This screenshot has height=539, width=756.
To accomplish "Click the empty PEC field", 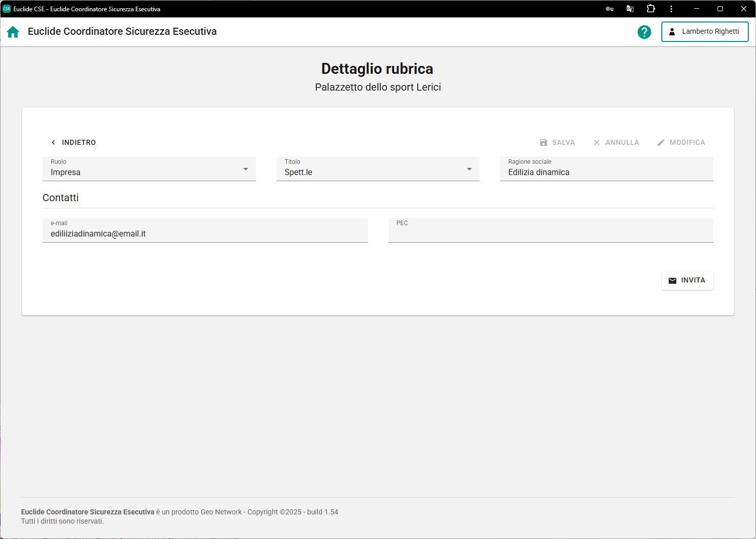I will click(x=550, y=233).
